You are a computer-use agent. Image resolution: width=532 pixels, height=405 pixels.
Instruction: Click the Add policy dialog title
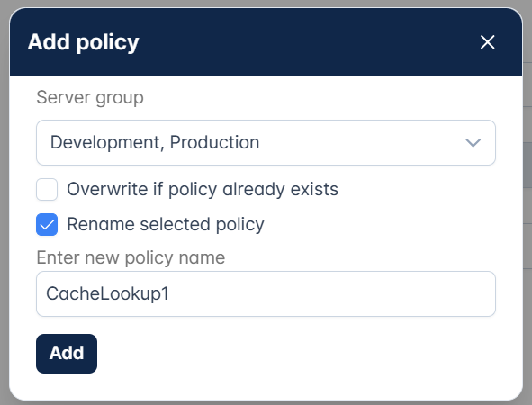tap(83, 42)
